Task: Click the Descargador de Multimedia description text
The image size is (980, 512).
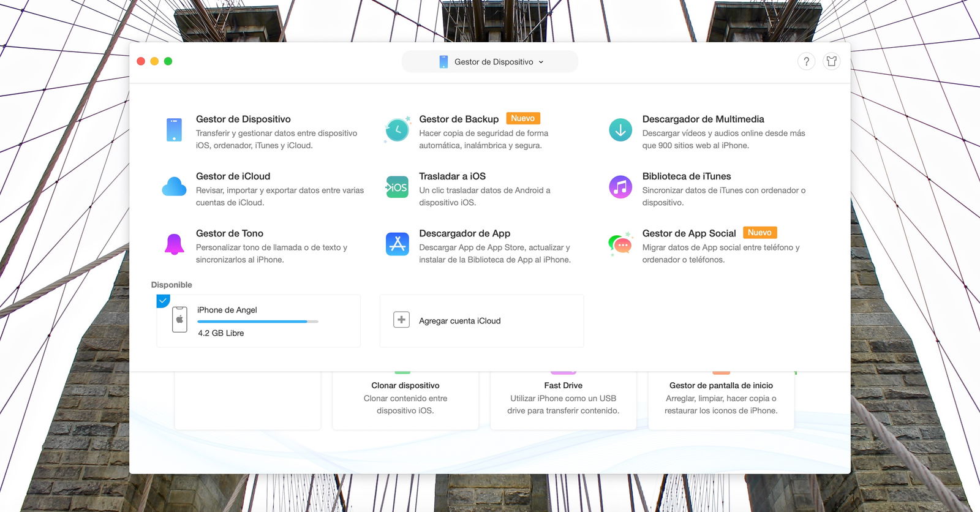Action: pos(723,139)
